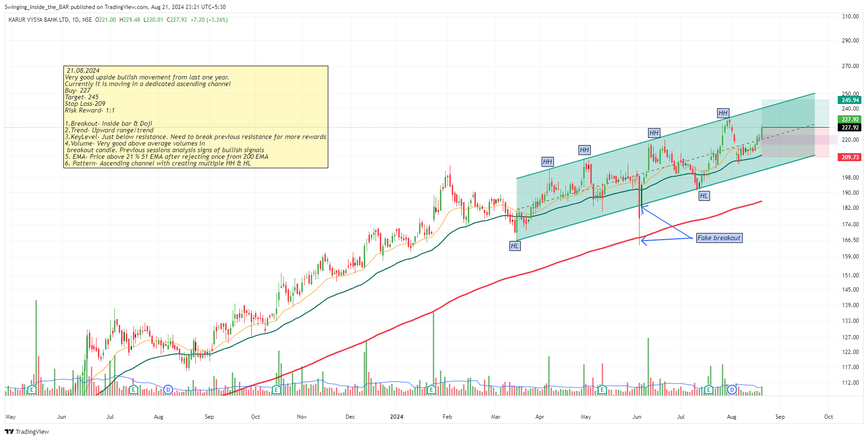The width and height of the screenshot is (868, 440).
Task: Click the 198.00 price axis label
Action: (850, 178)
